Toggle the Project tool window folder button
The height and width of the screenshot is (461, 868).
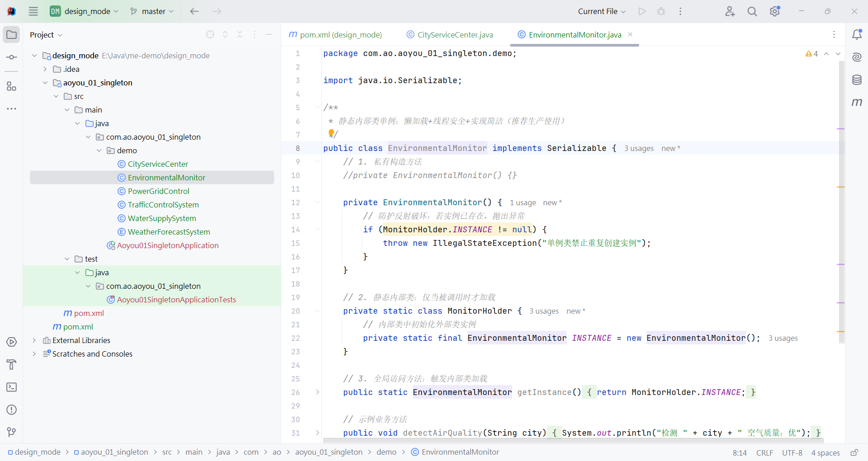point(12,35)
